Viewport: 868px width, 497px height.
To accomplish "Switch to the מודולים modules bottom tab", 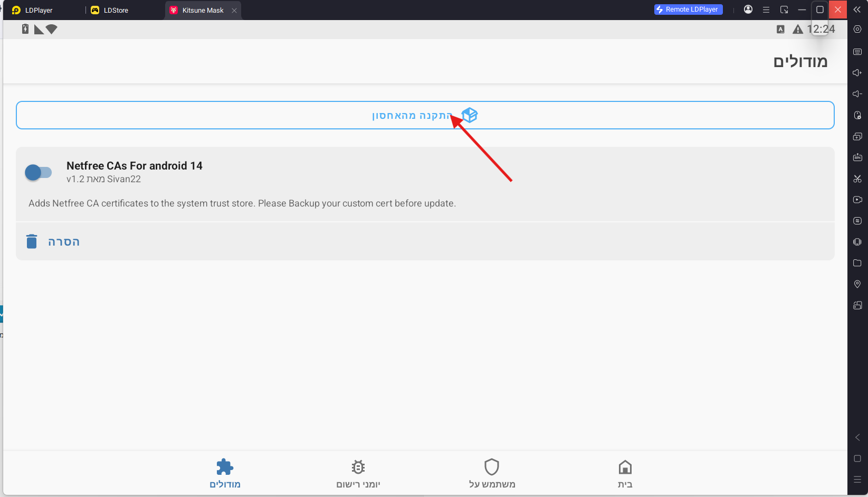I will [225, 473].
